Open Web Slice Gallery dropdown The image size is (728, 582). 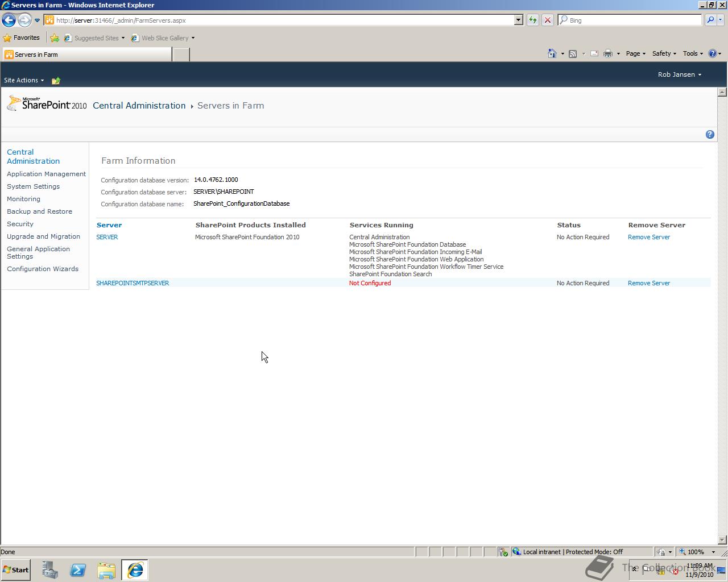point(163,38)
